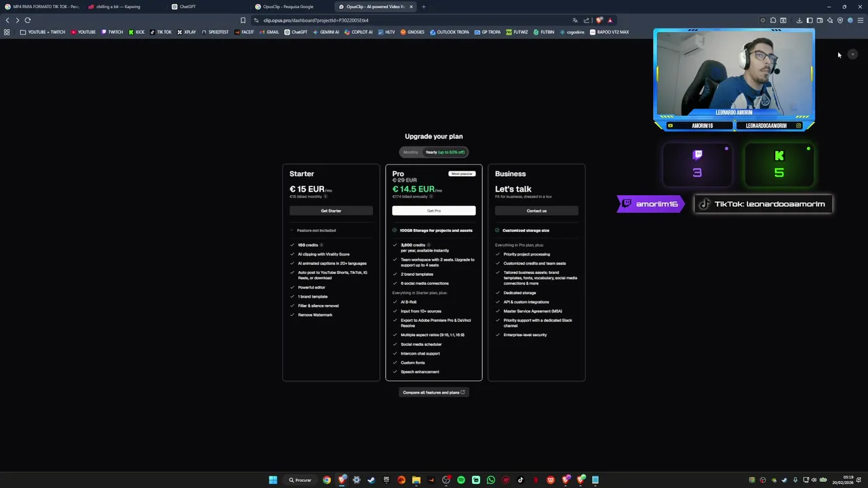
Task: Go forward in browser history
Action: [18, 20]
